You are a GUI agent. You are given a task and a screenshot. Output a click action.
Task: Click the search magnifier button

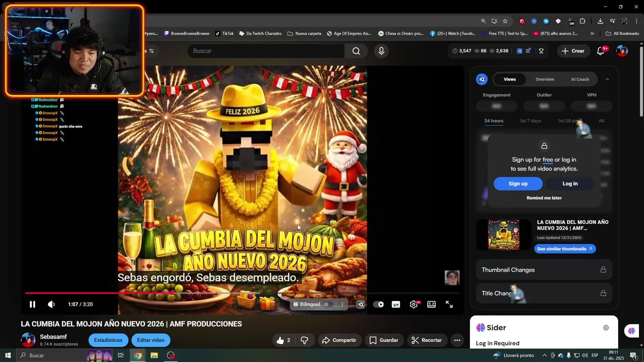(x=356, y=51)
